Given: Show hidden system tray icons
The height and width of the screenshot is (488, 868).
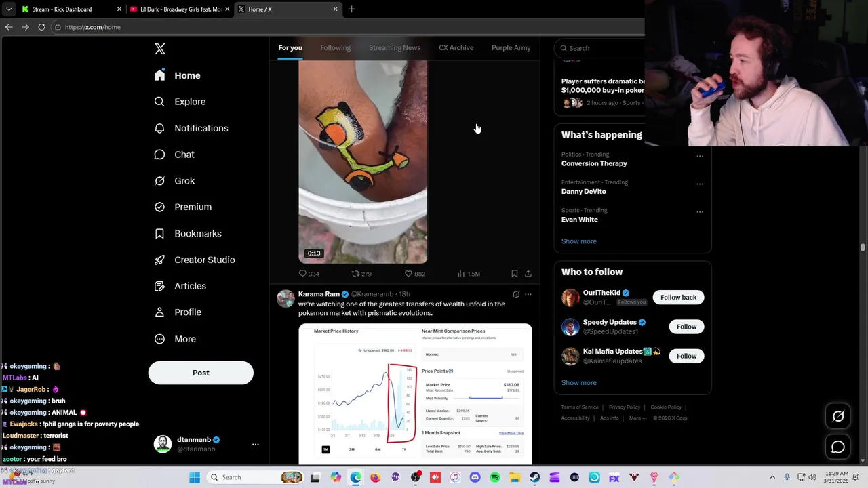Looking at the screenshot, I should pyautogui.click(x=772, y=478).
